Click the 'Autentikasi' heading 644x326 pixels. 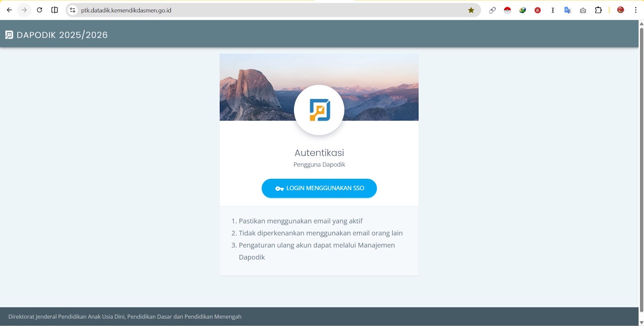[x=319, y=153]
